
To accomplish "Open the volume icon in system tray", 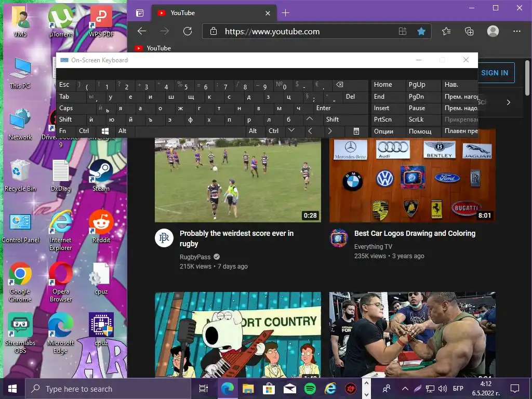I will (x=443, y=389).
